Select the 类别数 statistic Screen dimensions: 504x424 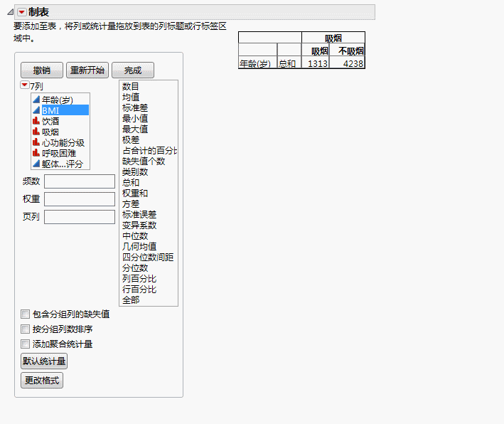[x=135, y=171]
